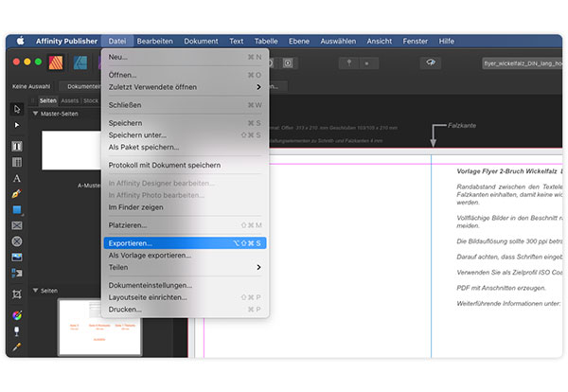Viewport: 568px width, 392px height.
Task: Click the Dokumenteinstellungen context toolbar button
Action: click(81, 86)
